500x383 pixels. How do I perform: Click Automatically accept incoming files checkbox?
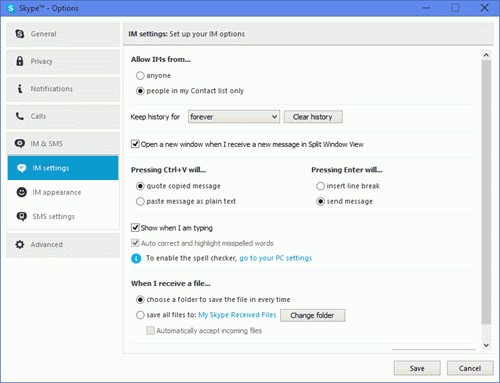pos(150,330)
